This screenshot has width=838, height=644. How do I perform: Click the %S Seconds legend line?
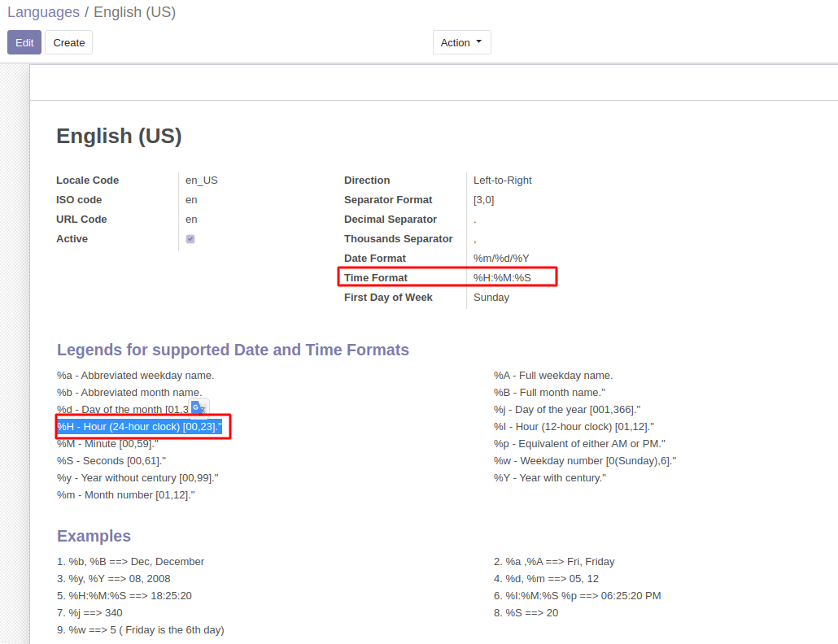click(111, 461)
